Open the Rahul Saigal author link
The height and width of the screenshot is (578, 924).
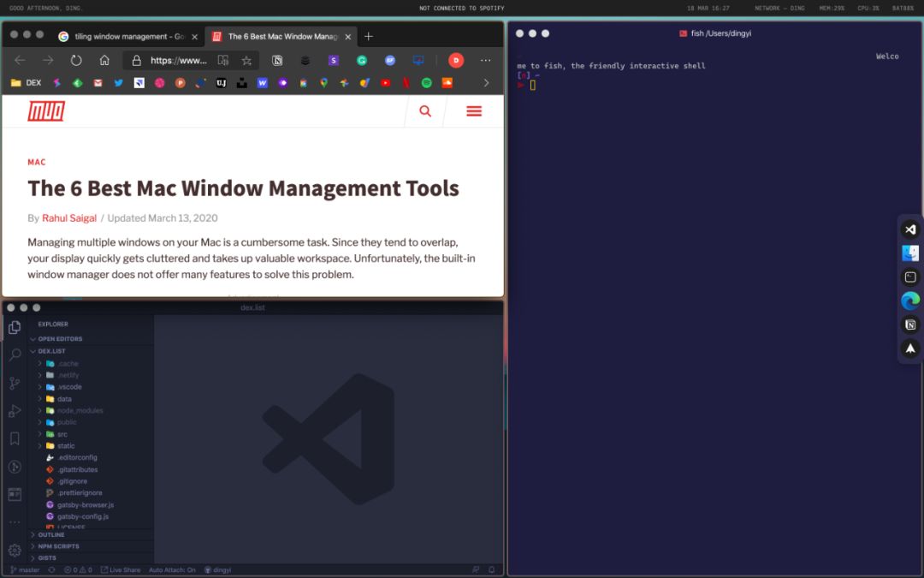pyautogui.click(x=69, y=218)
